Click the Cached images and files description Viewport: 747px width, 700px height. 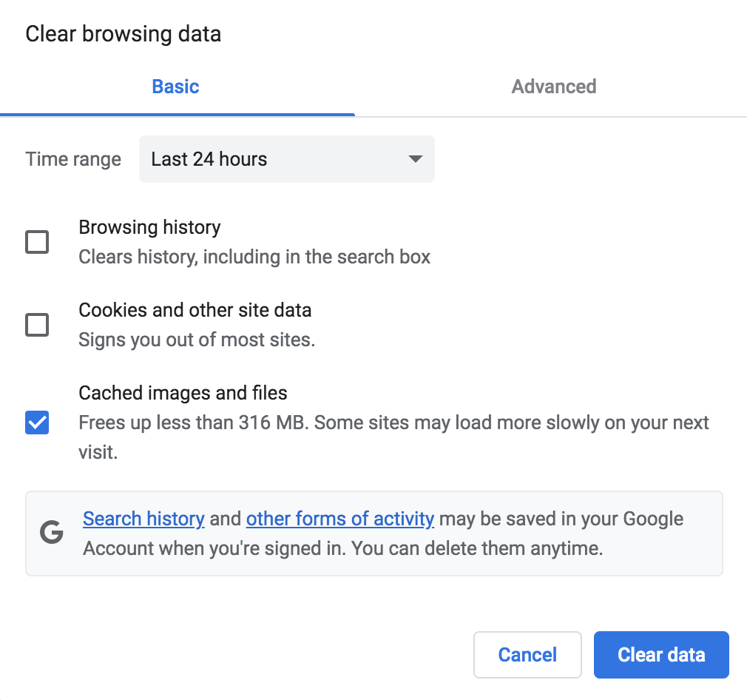pos(392,423)
